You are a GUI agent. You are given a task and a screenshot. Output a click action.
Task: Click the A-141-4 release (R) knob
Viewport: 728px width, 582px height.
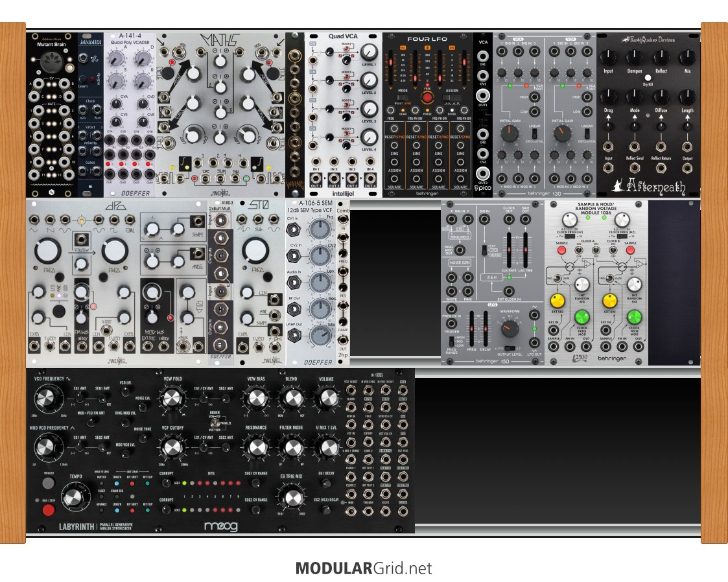143,81
